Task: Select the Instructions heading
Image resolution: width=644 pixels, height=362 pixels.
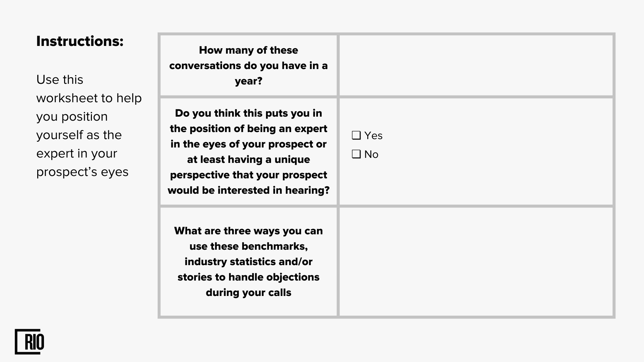Action: coord(80,41)
